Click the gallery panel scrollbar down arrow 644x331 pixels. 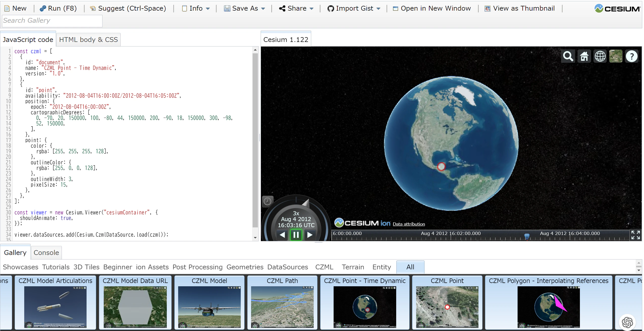tap(639, 270)
